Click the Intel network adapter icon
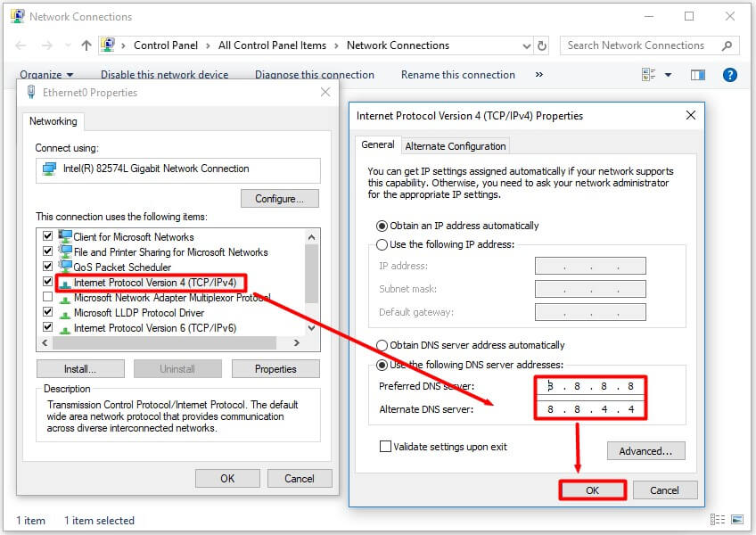 49,169
